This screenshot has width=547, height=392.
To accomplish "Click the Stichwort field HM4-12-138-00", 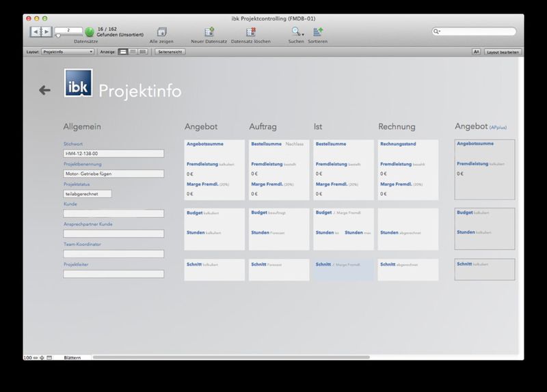I will tap(114, 153).
